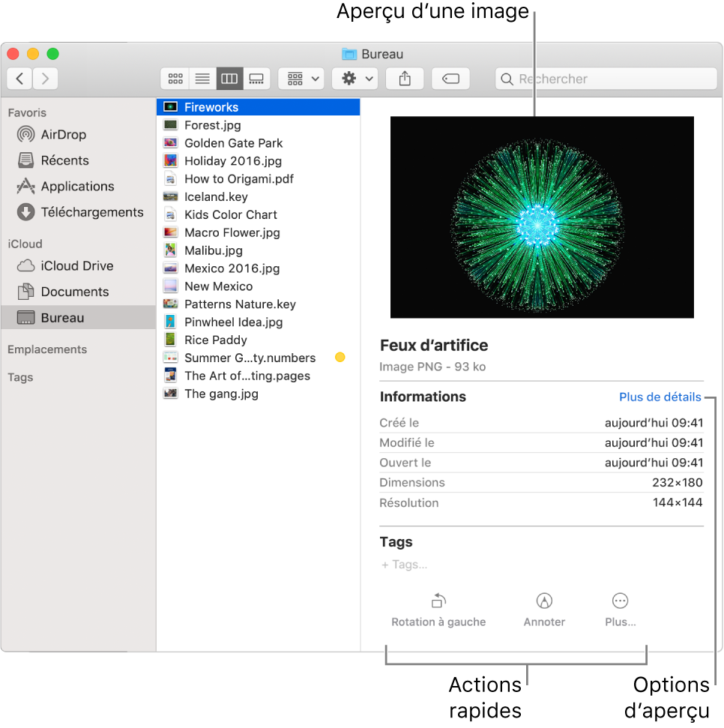Select the How to Origami.pdf file
The image size is (724, 728).
pyautogui.click(x=258, y=178)
